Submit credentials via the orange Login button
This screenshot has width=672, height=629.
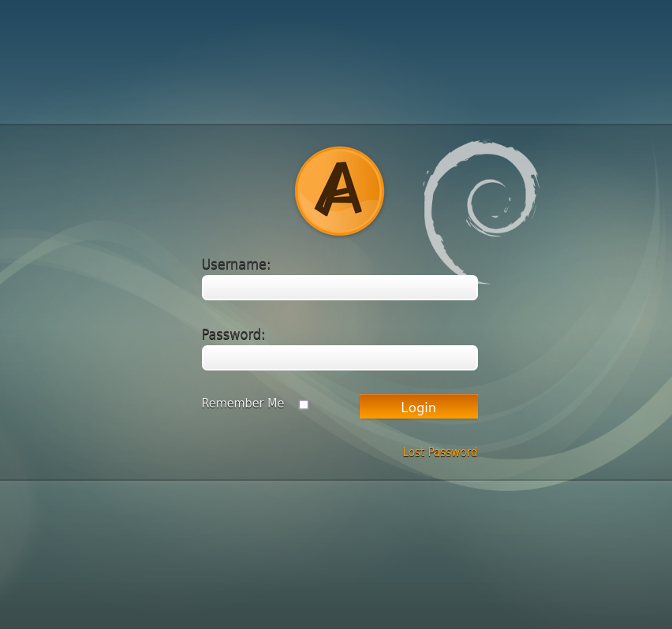pyautogui.click(x=418, y=407)
